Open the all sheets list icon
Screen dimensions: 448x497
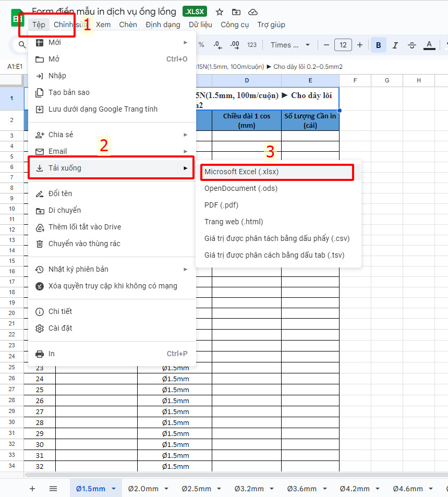tap(53, 489)
